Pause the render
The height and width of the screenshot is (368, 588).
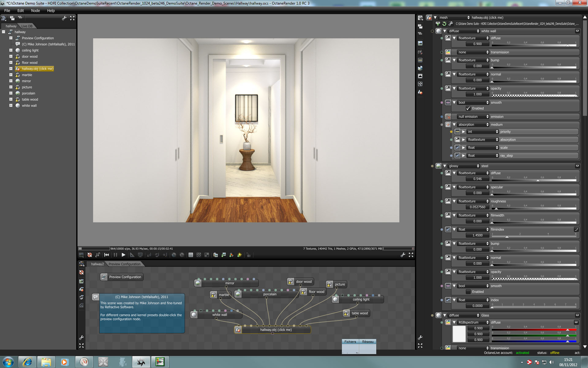coord(115,255)
